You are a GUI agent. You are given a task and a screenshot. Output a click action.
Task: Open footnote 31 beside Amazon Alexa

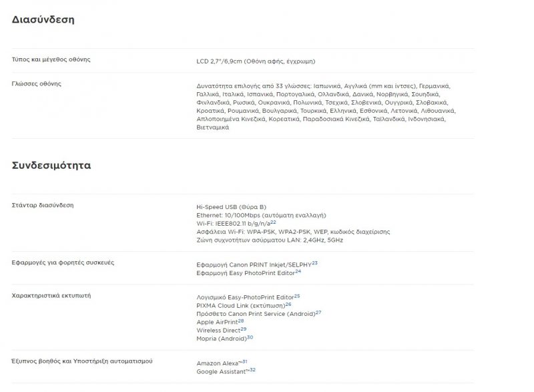pos(245,362)
